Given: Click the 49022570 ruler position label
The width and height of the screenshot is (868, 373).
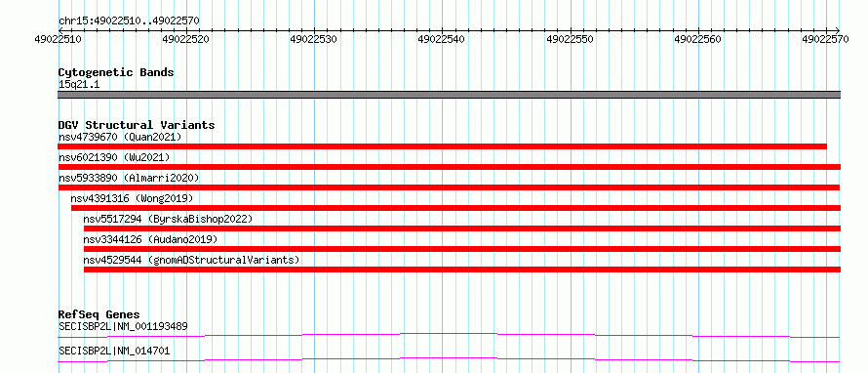Looking at the screenshot, I should pos(826,39).
